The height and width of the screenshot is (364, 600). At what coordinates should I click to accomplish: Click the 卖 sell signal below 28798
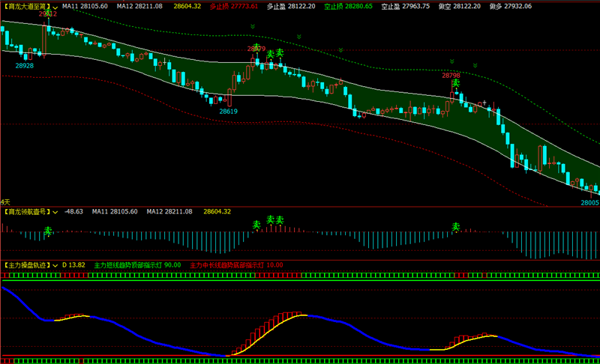coord(456,83)
